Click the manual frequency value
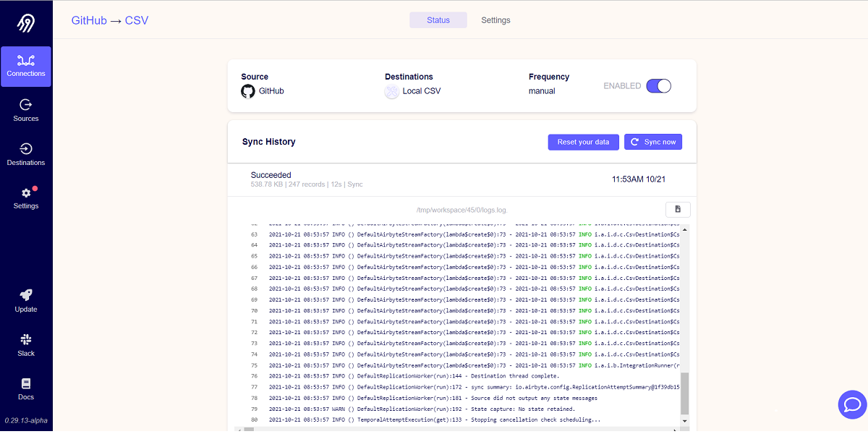This screenshot has width=868, height=434. tap(542, 91)
